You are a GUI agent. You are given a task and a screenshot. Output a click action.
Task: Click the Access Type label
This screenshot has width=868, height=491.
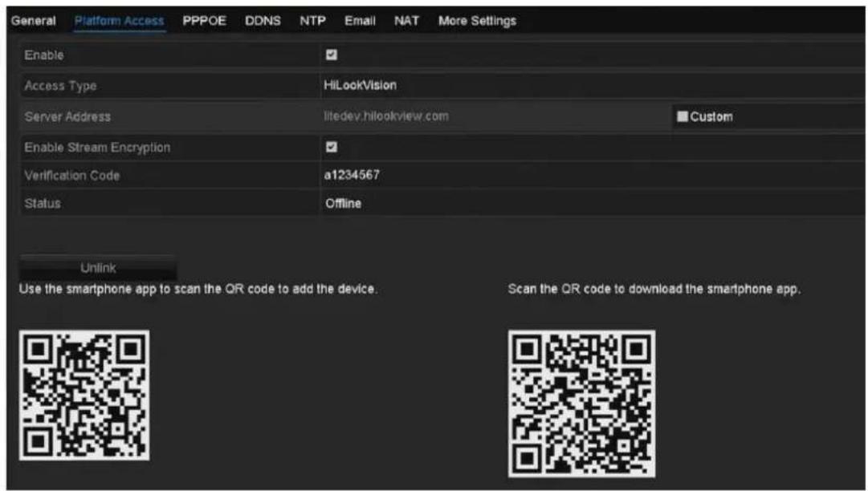[60, 86]
